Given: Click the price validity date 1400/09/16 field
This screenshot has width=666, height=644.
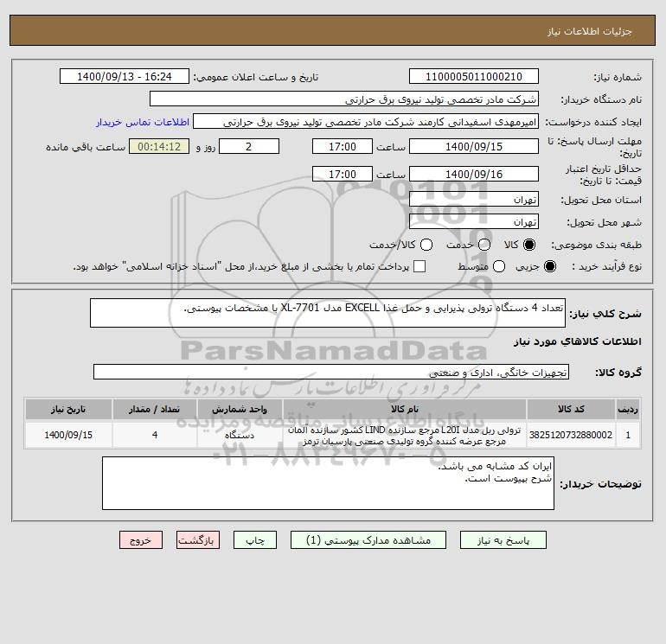Looking at the screenshot, I should click(474, 174).
